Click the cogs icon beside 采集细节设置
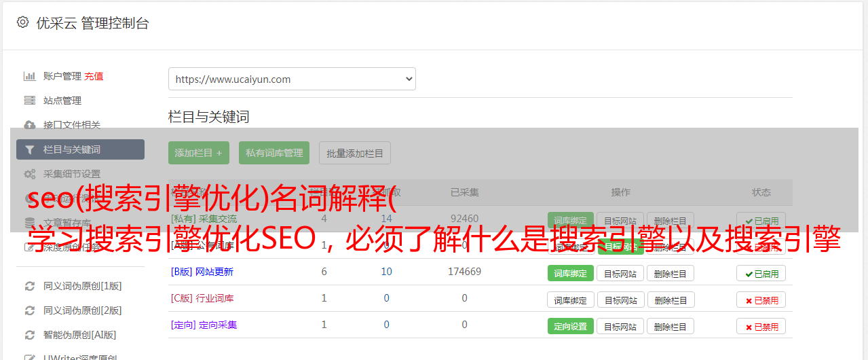 (x=30, y=174)
